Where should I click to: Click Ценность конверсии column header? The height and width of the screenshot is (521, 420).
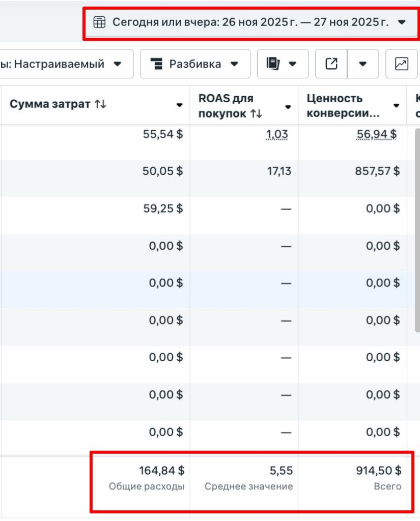343,106
